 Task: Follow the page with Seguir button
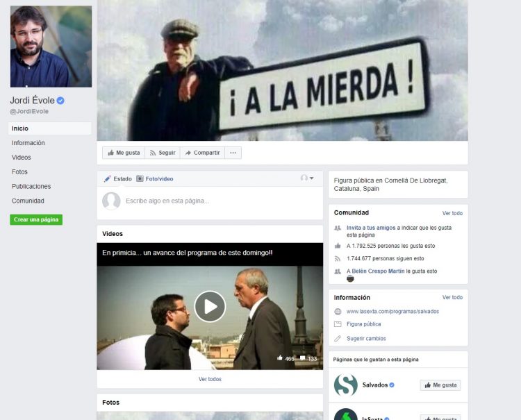click(163, 153)
